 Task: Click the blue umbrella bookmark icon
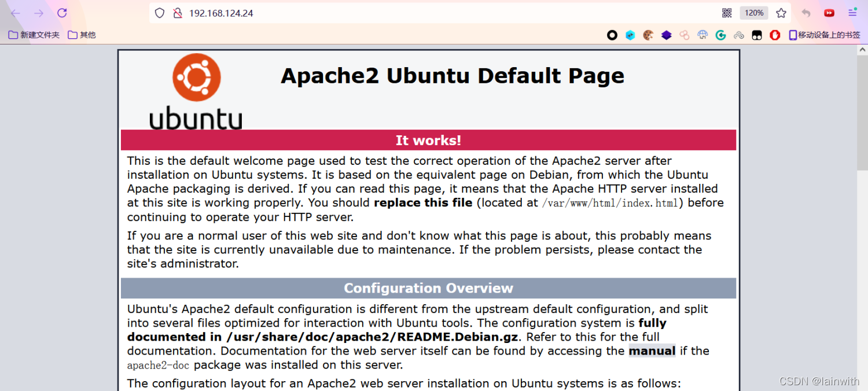703,35
